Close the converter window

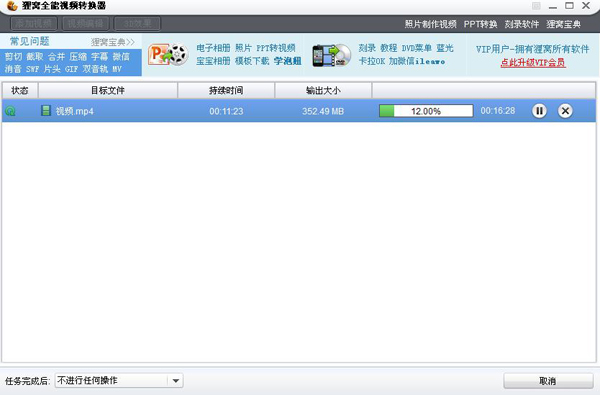coord(586,6)
